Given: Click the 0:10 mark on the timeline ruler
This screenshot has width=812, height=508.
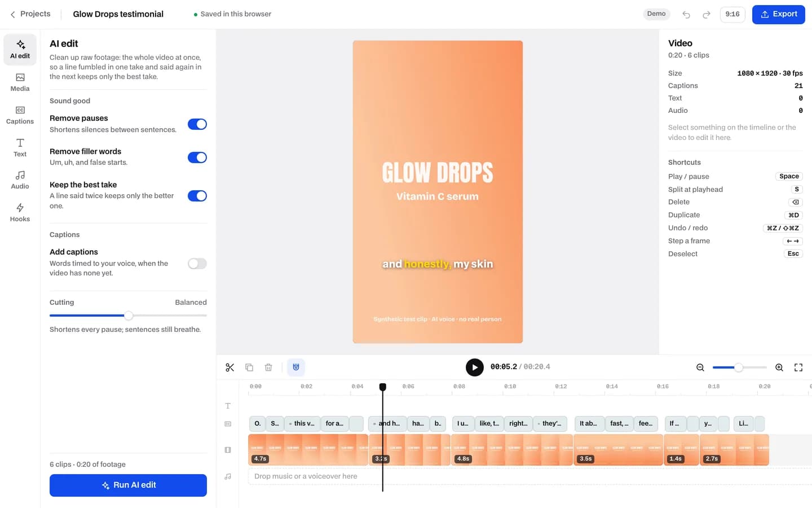Looking at the screenshot, I should 510,387.
